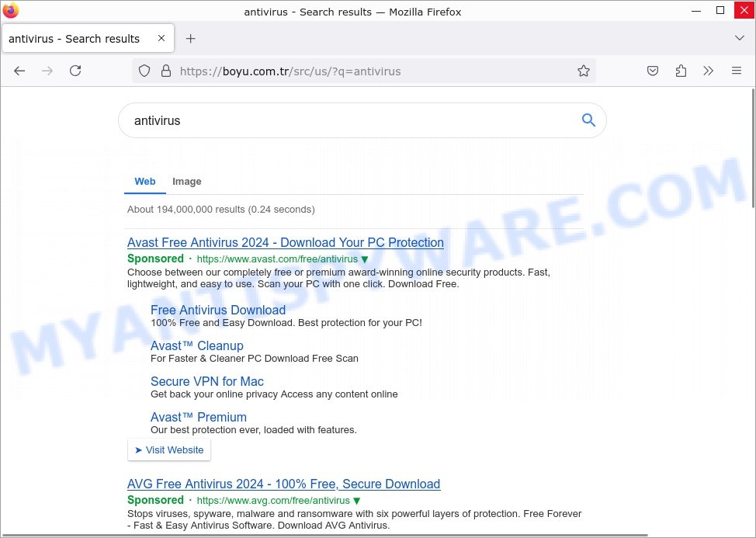Click the Visit Website button
This screenshot has height=538, width=756.
(169, 449)
